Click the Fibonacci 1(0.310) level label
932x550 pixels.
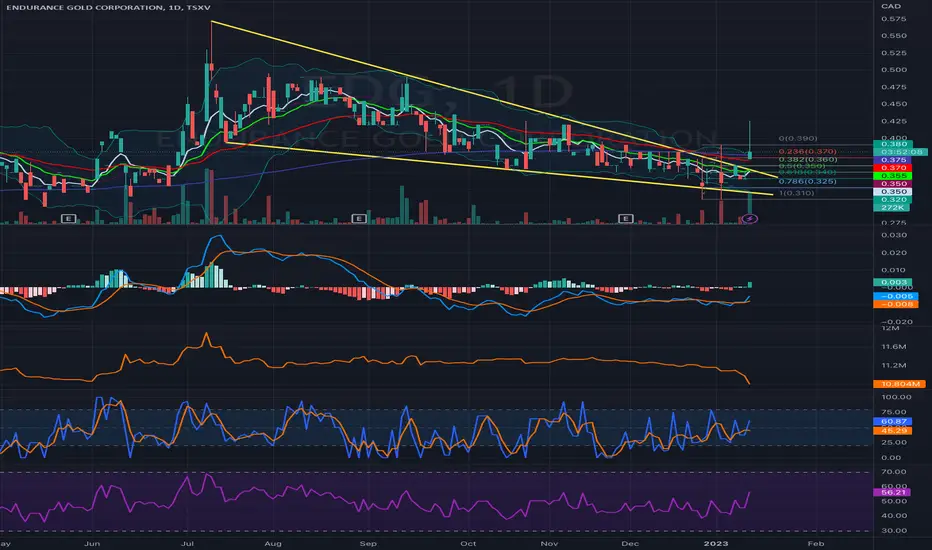pyautogui.click(x=796, y=193)
